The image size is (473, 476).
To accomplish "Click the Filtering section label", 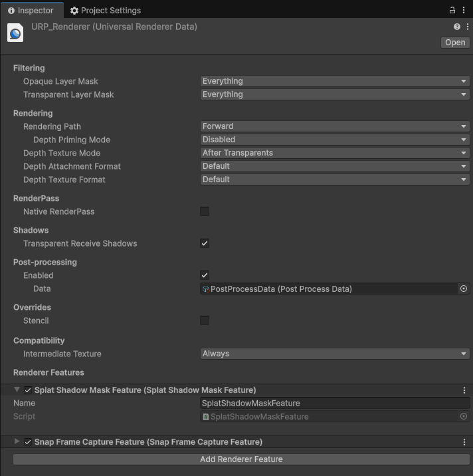I will tap(29, 68).
